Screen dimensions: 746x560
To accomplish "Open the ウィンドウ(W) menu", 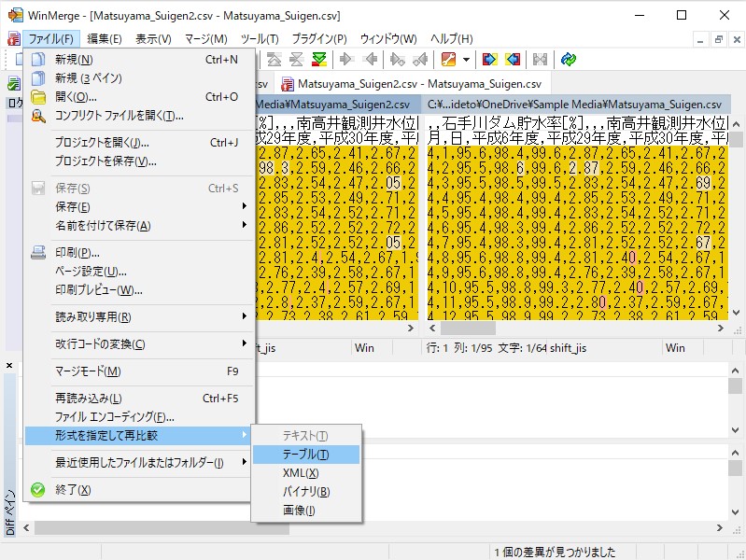I will click(x=388, y=39).
